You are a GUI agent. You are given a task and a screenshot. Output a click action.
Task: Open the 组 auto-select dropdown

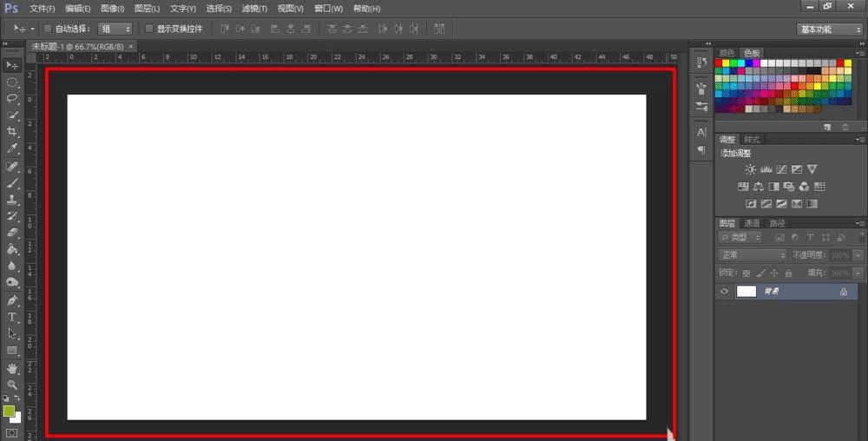115,29
